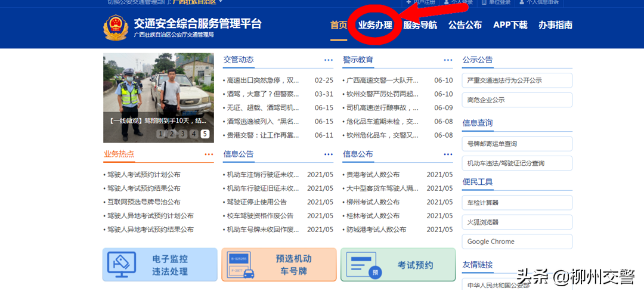The image size is (644, 294).
Task: Open the APP下载 menu item
Action: (x=510, y=25)
